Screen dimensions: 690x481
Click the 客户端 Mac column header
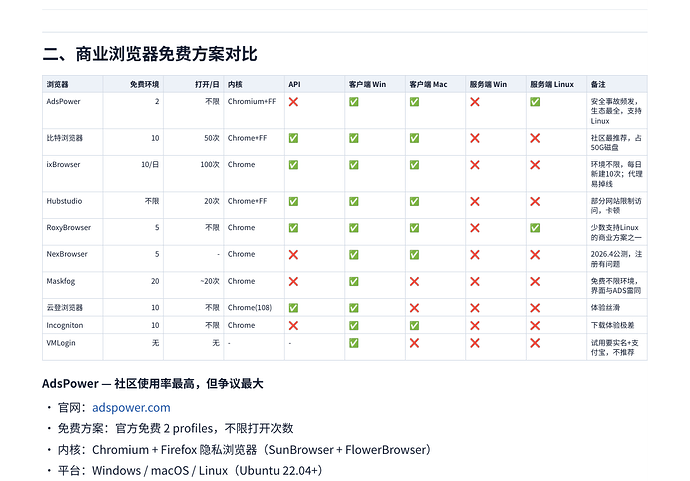click(x=435, y=84)
